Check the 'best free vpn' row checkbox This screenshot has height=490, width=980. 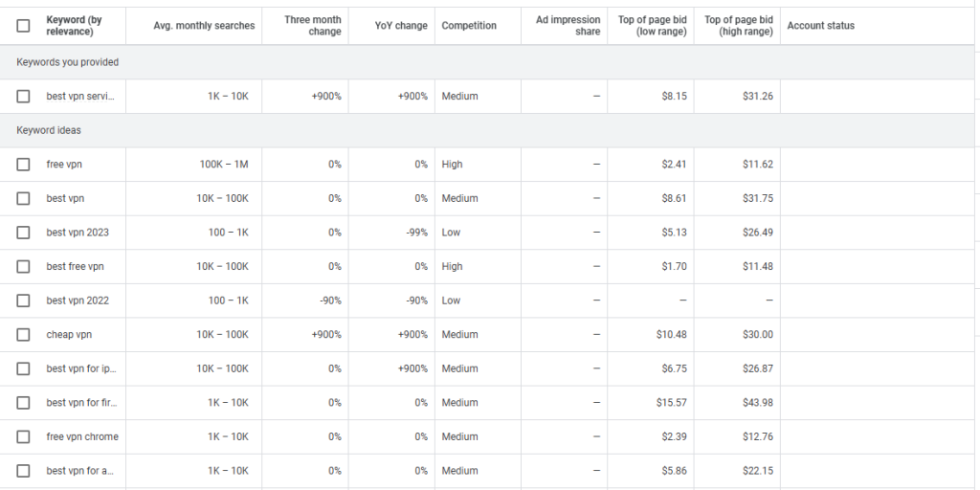[x=23, y=267]
